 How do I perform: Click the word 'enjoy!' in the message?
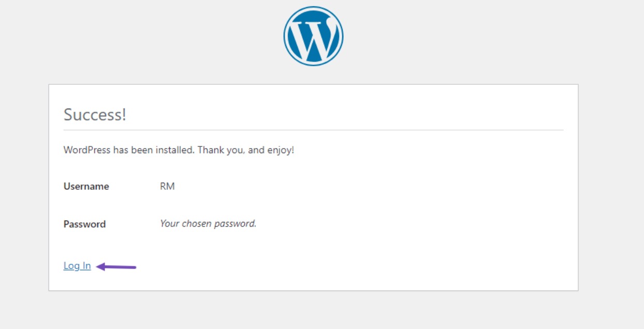click(281, 151)
